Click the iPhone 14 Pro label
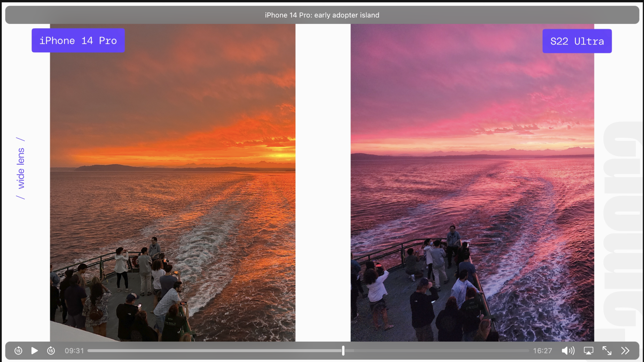Screen dimensions: 644x362 point(78,41)
